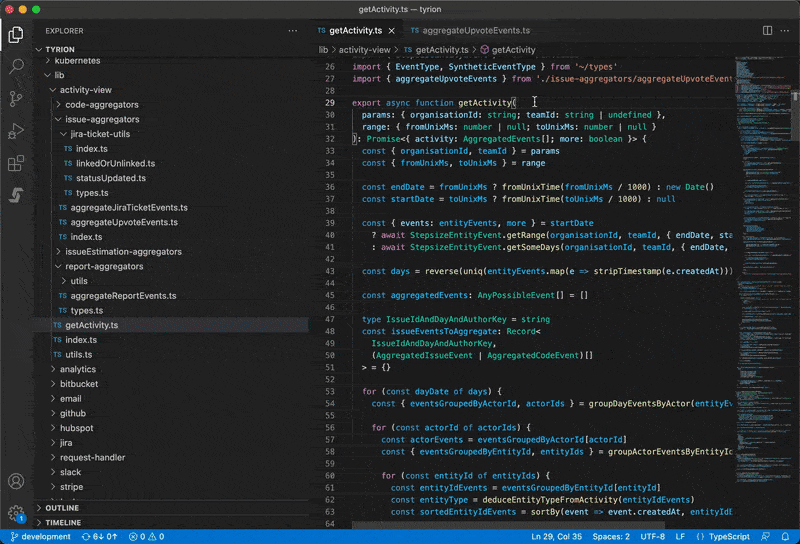800x544 pixels.
Task: Open the Explorer view in activity bar
Action: 16,35
